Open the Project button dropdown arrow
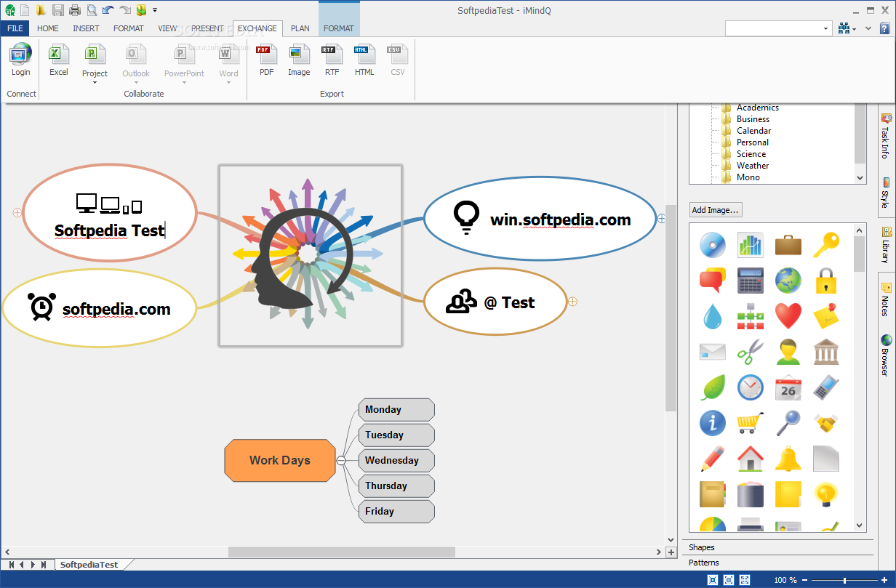Viewport: 896px width, 588px height. [x=95, y=82]
